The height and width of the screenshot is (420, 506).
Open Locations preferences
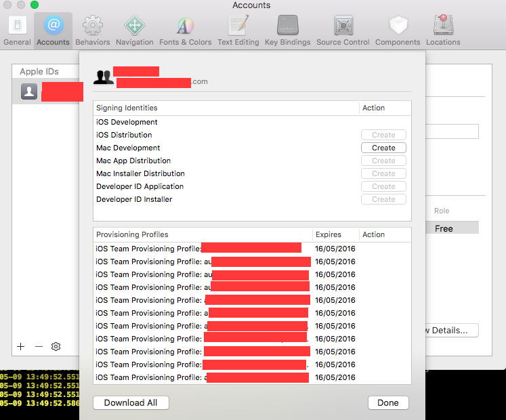click(x=443, y=31)
